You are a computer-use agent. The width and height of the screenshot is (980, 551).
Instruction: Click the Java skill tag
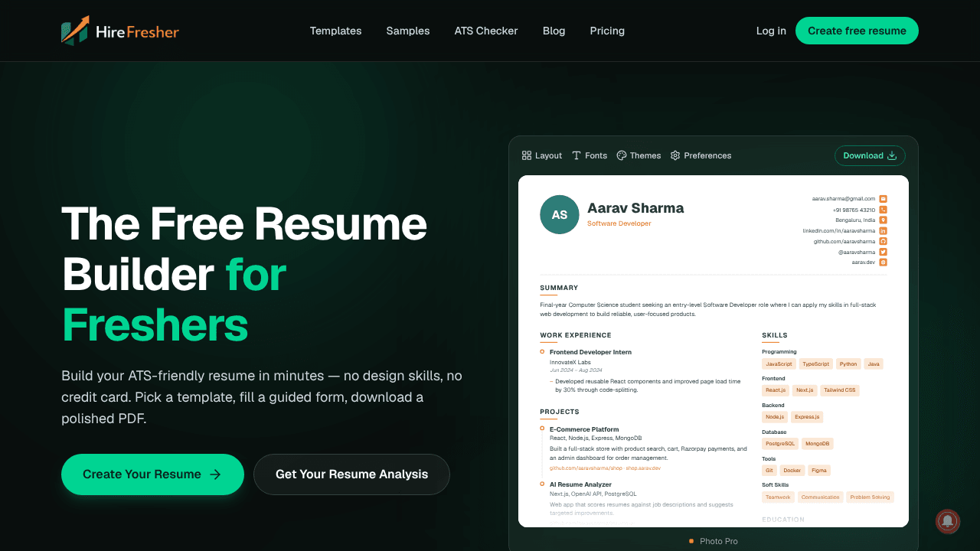874,364
